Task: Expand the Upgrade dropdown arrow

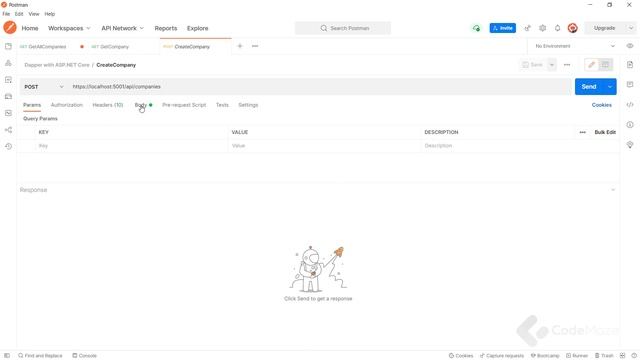Action: [631, 28]
